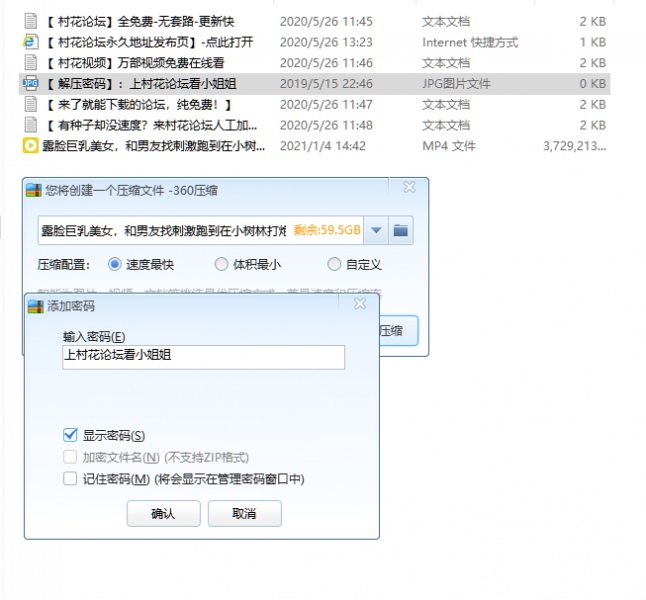This screenshot has height=600, width=646.
Task: Click the type cell Internet 快捷方式
Action: (470, 42)
